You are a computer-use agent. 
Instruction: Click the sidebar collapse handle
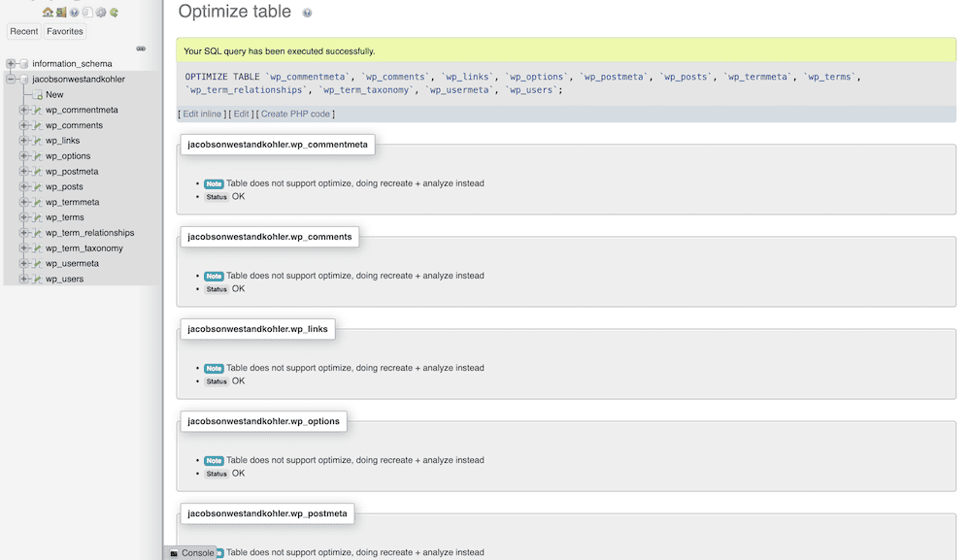click(x=141, y=48)
